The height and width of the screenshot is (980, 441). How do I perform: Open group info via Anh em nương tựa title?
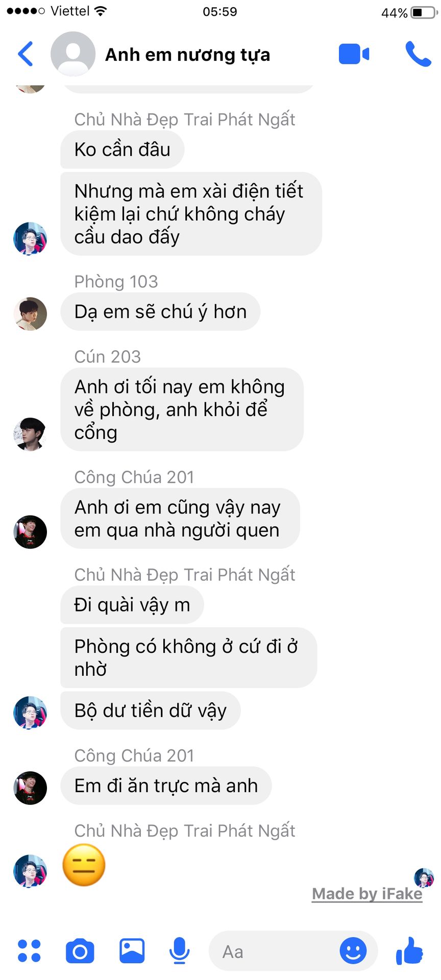pyautogui.click(x=187, y=55)
